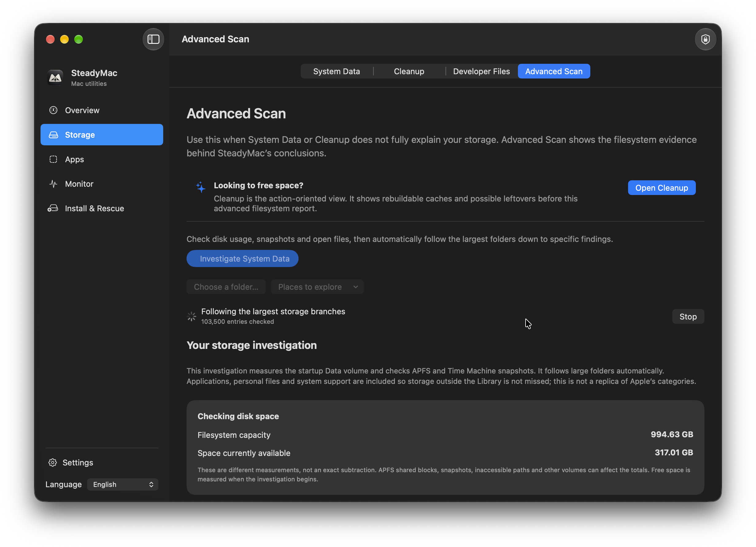Open the Monitor section
The width and height of the screenshot is (756, 547).
point(102,184)
